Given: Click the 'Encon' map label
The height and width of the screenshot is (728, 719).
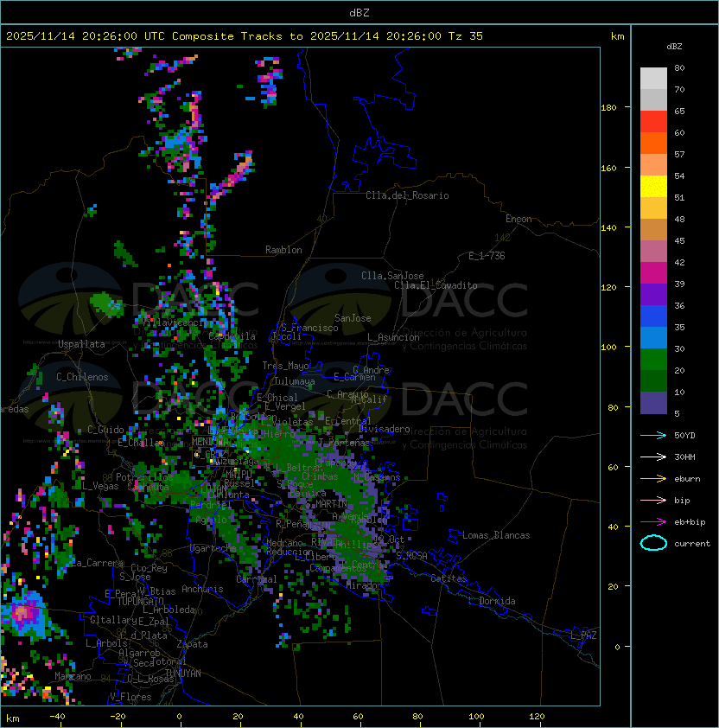Looking at the screenshot, I should pyautogui.click(x=519, y=219).
